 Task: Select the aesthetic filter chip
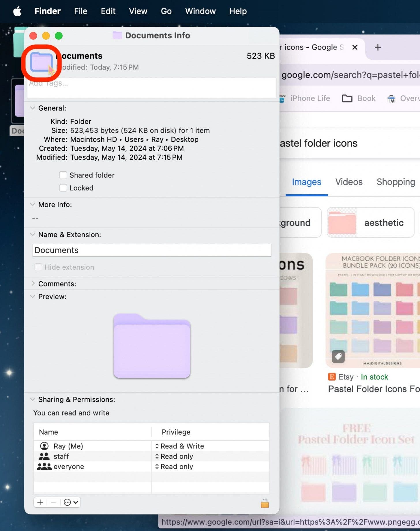coord(370,223)
